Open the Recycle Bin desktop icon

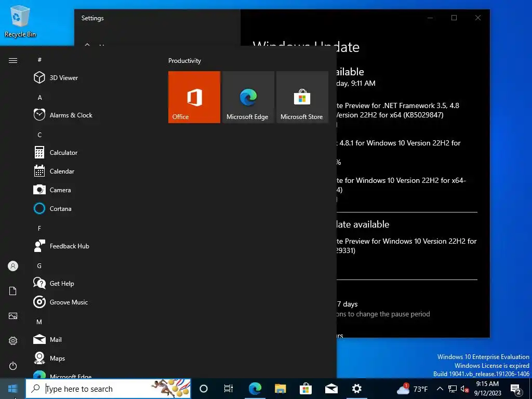coord(20,21)
